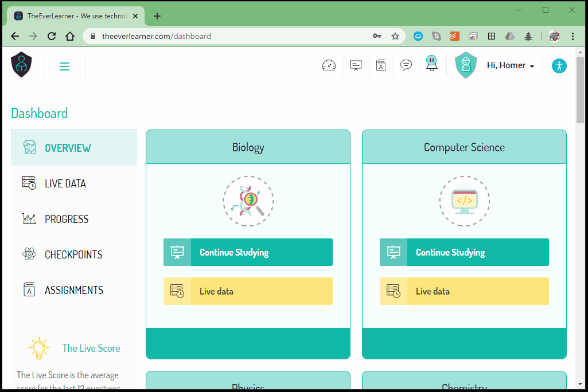This screenshot has height=392, width=588.
Task: Open the courses presentation board icon
Action: [x=356, y=65]
